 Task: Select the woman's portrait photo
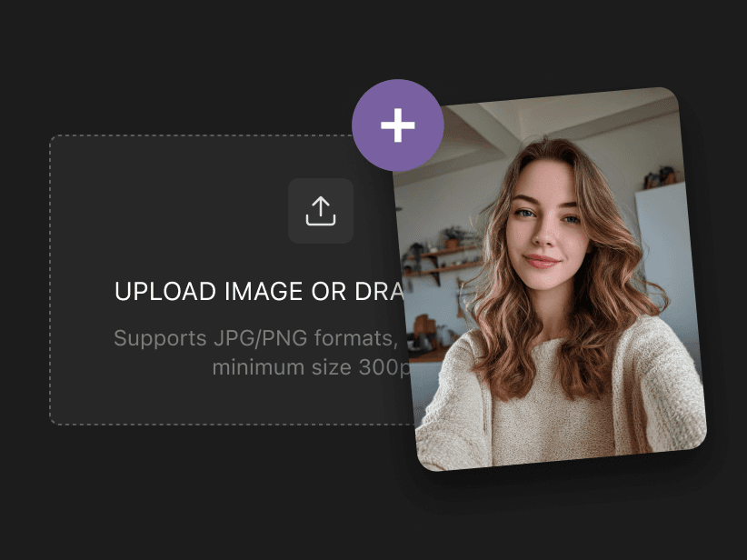click(545, 273)
